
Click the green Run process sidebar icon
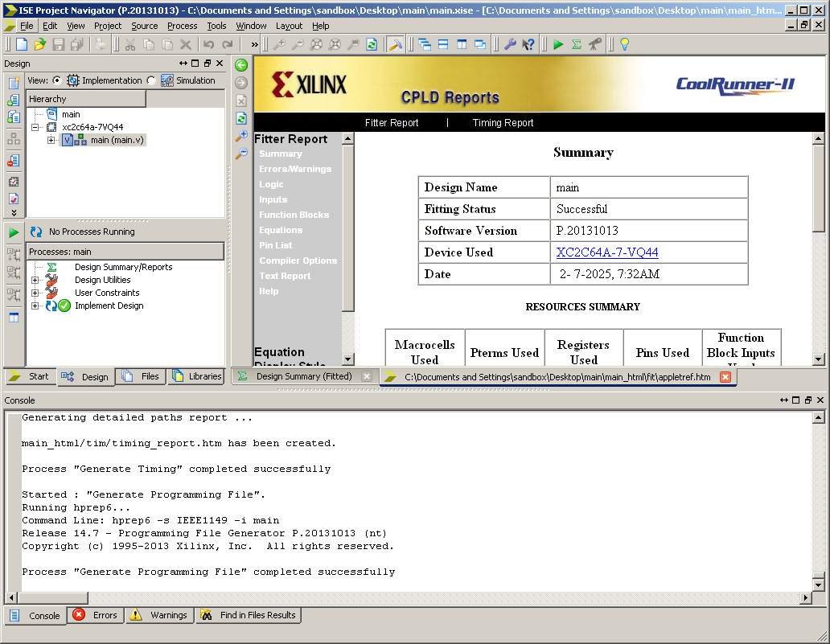14,232
